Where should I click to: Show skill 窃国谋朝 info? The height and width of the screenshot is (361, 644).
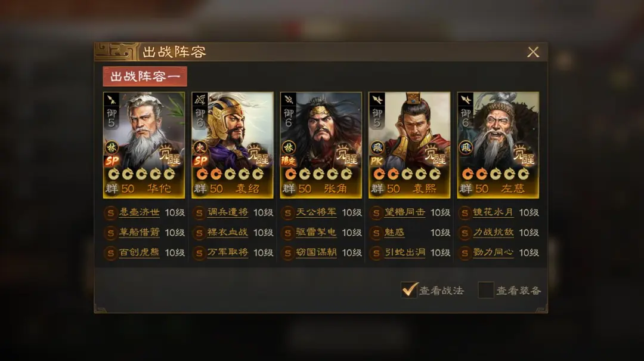[316, 252]
